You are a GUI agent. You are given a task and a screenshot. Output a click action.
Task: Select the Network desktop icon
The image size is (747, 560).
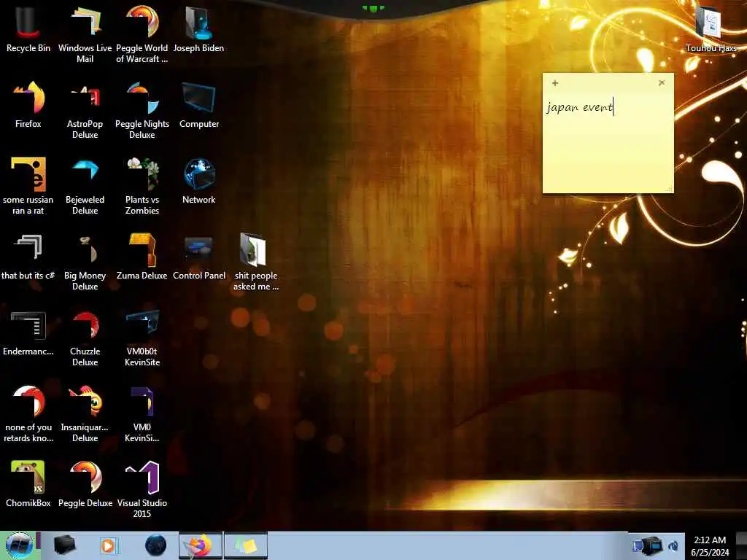click(198, 182)
